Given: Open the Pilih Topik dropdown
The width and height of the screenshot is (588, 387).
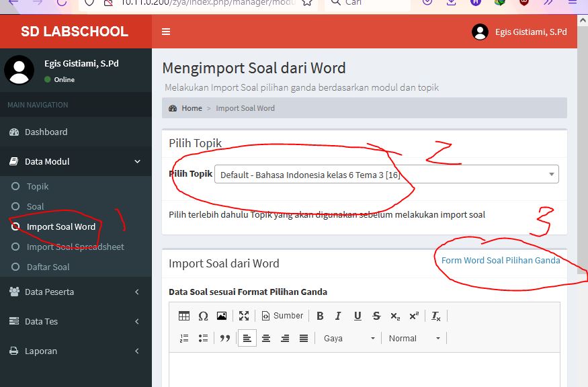Looking at the screenshot, I should click(x=386, y=175).
